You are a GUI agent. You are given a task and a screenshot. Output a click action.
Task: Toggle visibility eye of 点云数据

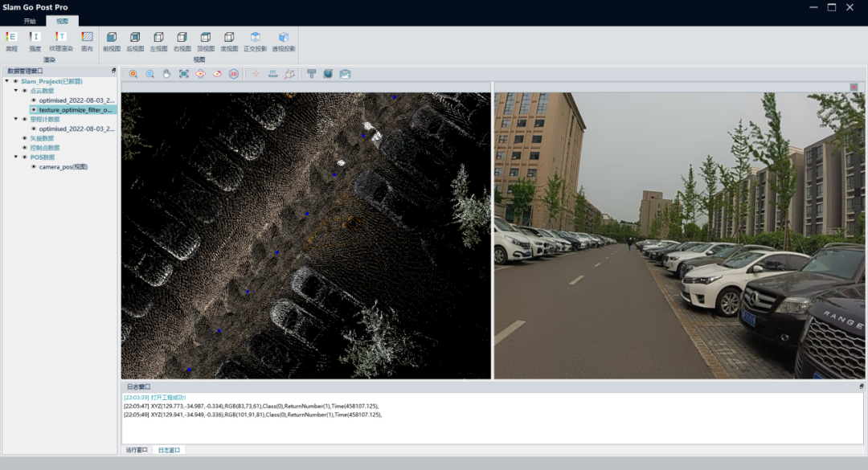pos(24,91)
